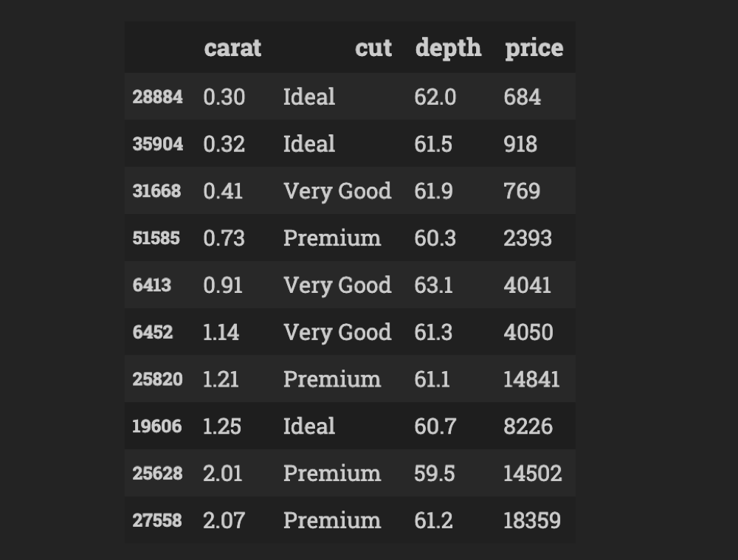The width and height of the screenshot is (738, 560).
Task: Select row index 19606
Action: pos(156,426)
